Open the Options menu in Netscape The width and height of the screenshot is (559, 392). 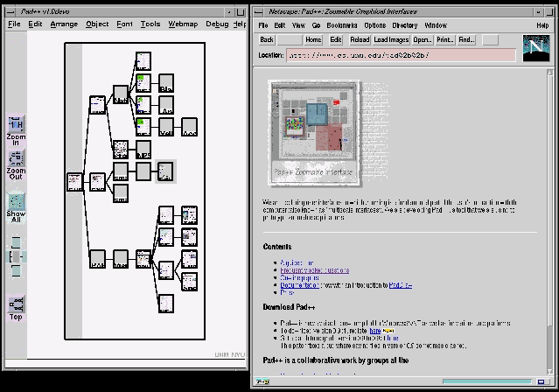click(374, 25)
